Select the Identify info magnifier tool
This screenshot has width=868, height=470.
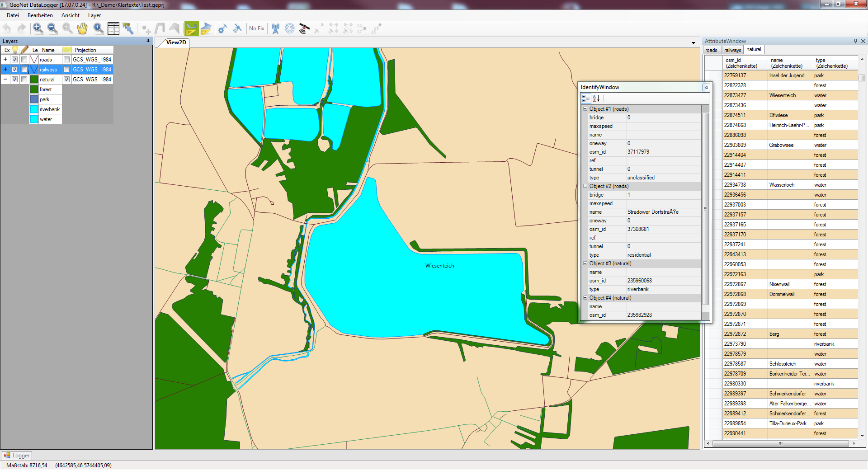point(99,28)
